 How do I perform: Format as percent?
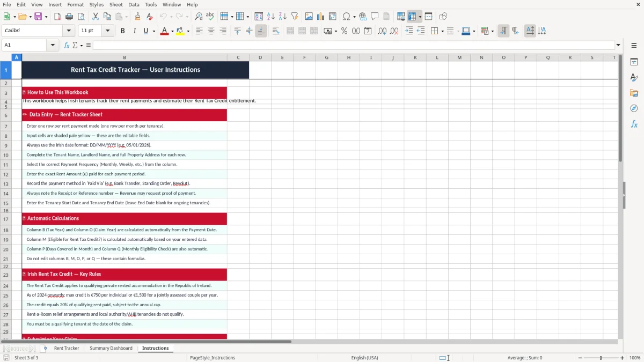[344, 31]
